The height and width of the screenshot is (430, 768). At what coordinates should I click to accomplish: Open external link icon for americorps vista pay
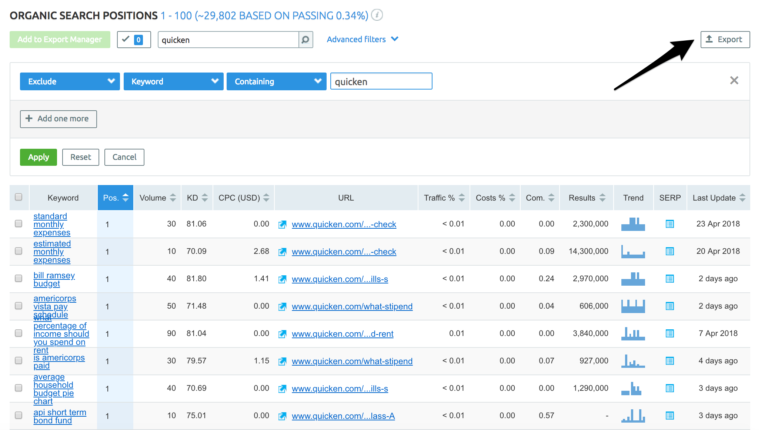[282, 307]
